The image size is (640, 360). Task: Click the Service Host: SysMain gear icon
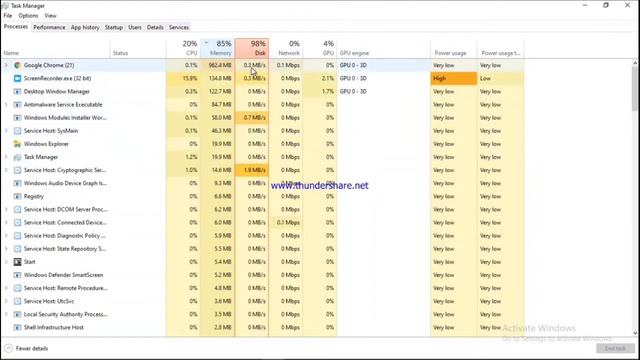click(x=17, y=131)
